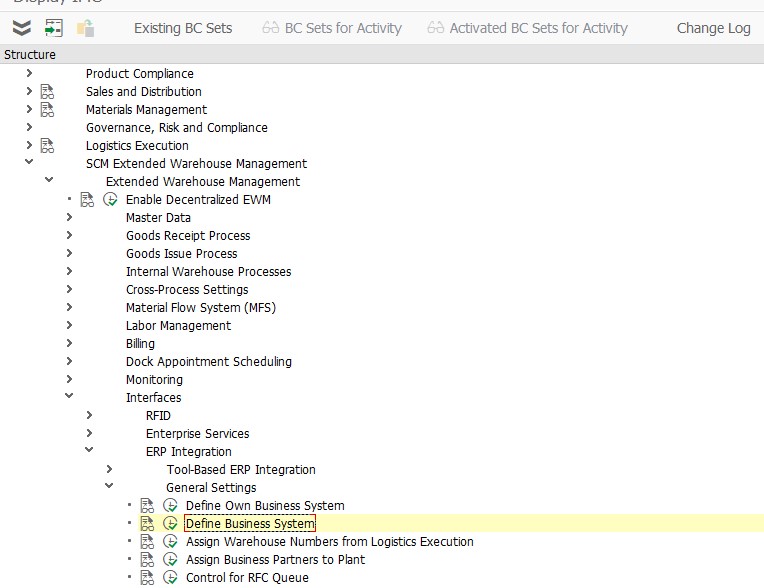Execute the Define Own Business System activity

pyautogui.click(x=170, y=506)
